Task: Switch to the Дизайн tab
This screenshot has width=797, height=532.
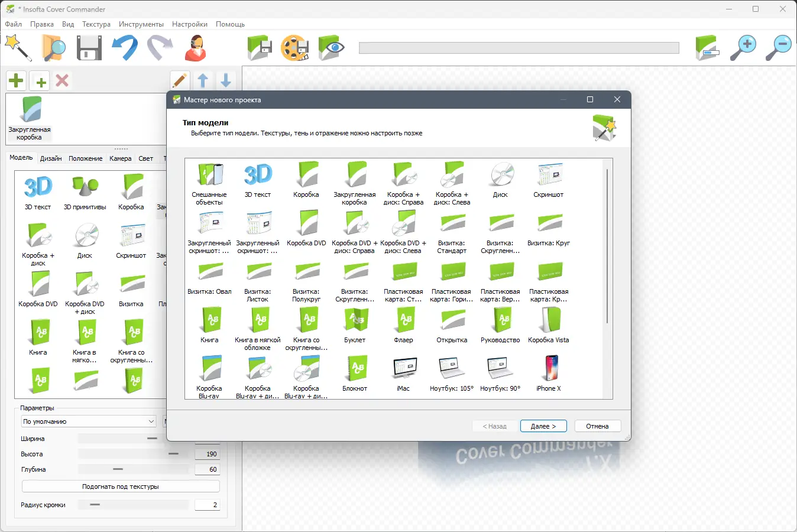Action: [x=51, y=158]
